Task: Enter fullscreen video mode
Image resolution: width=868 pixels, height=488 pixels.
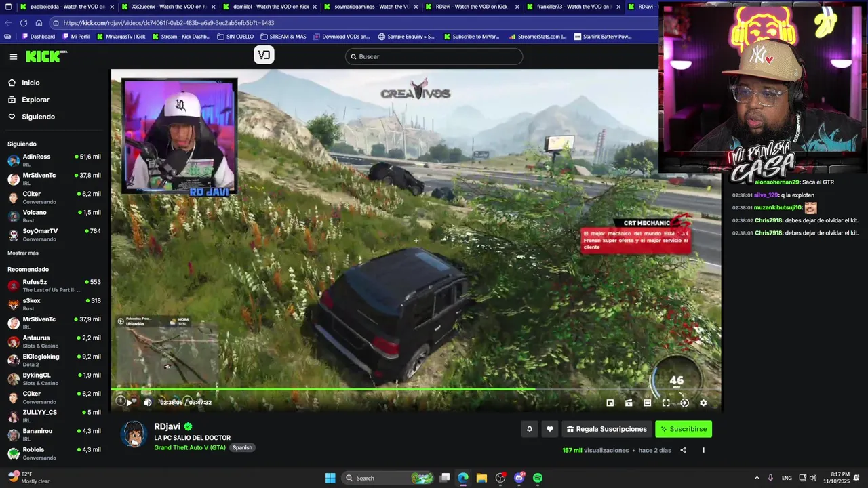Action: (x=666, y=403)
